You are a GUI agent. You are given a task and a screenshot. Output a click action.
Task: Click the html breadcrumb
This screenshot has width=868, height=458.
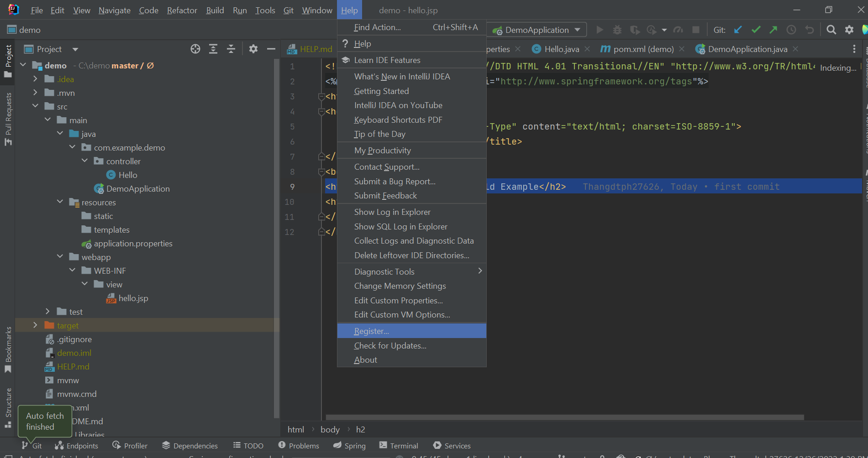(296, 429)
